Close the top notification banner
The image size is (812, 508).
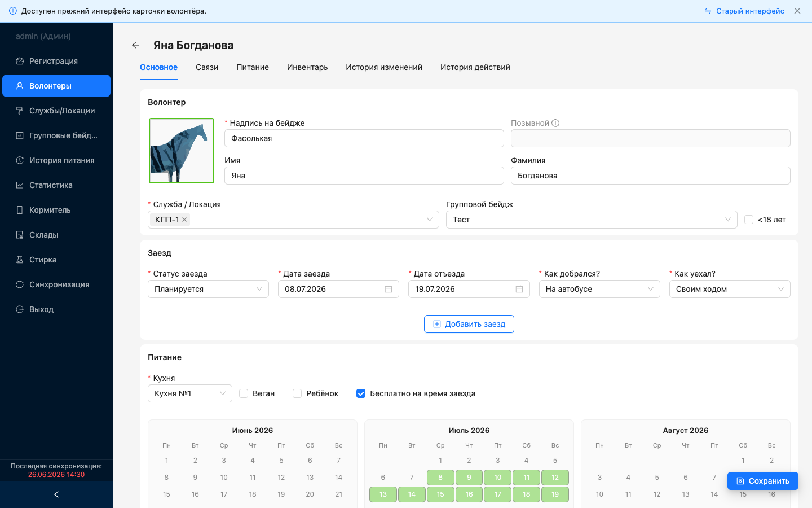point(797,11)
